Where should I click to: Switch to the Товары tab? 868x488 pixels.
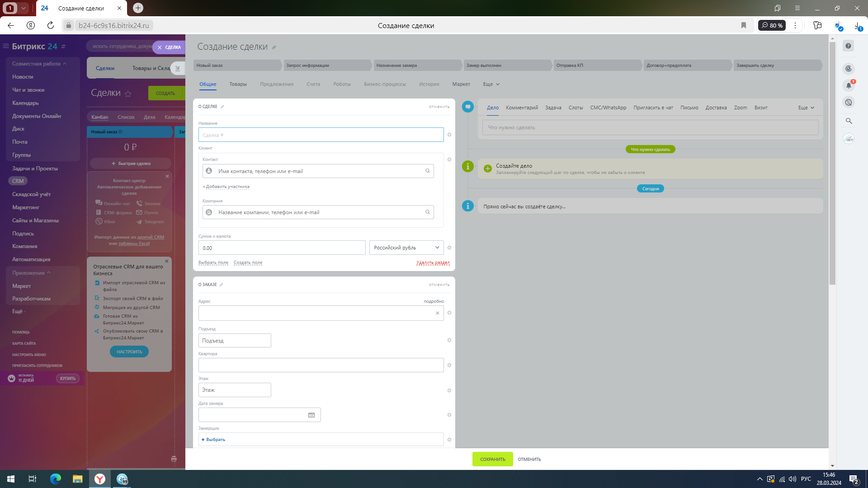click(238, 84)
